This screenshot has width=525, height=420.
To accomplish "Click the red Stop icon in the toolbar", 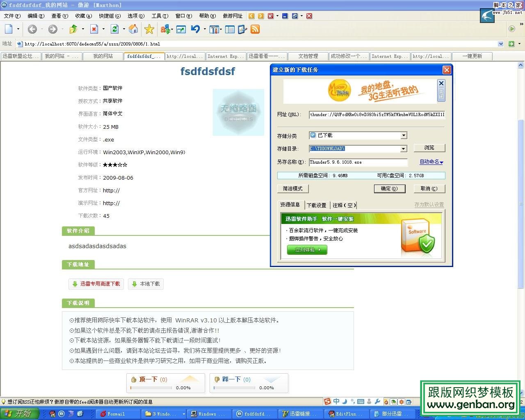I will (94, 29).
